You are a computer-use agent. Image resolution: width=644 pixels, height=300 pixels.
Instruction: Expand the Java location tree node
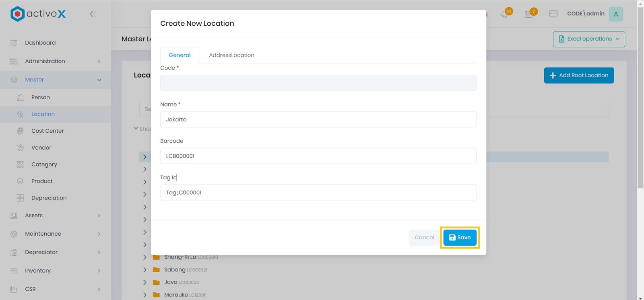click(x=145, y=282)
